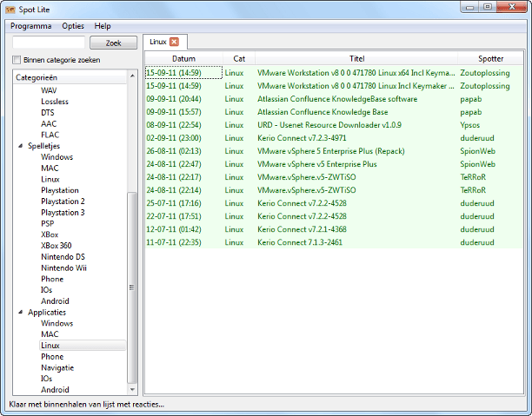Select XBox 360 category

(57, 246)
